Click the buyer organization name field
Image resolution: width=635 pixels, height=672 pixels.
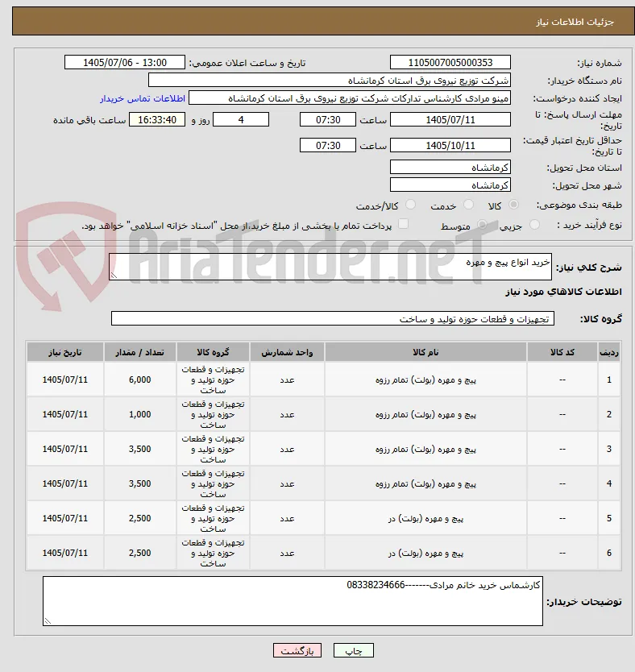coord(330,80)
